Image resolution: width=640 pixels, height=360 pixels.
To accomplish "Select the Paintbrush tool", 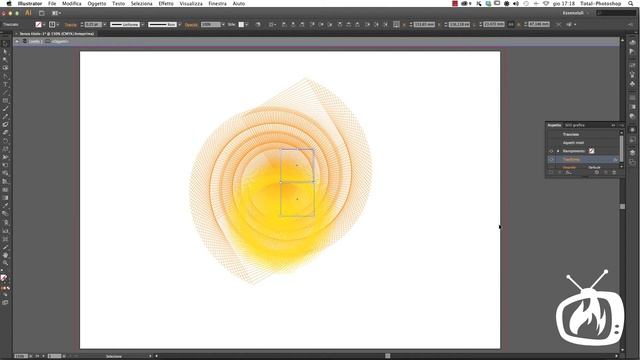I will (5, 109).
